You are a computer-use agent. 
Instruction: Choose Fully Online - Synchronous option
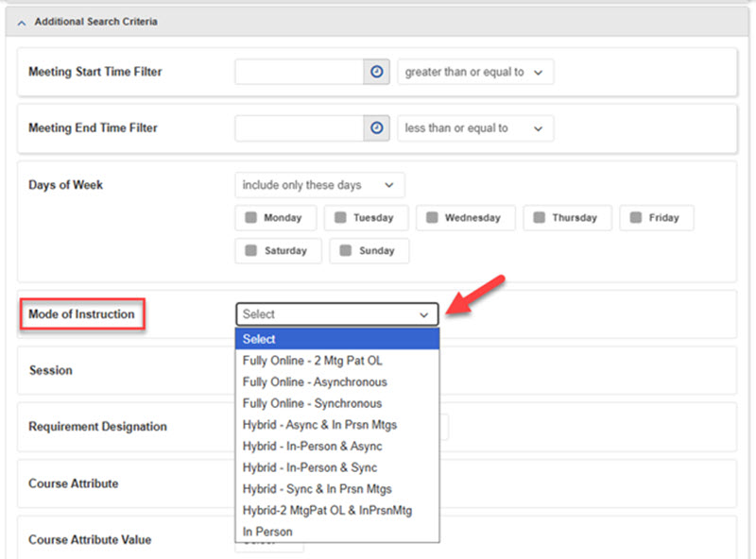pos(312,403)
